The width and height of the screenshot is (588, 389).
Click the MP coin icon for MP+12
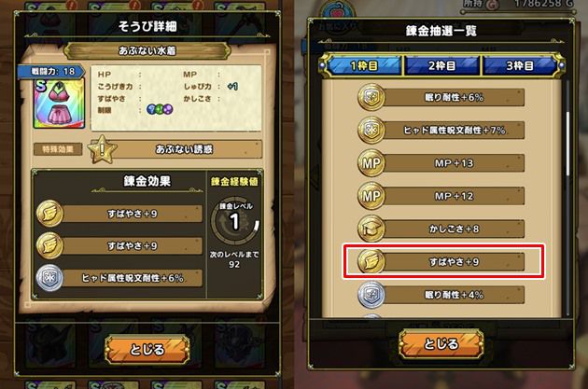[371, 196]
